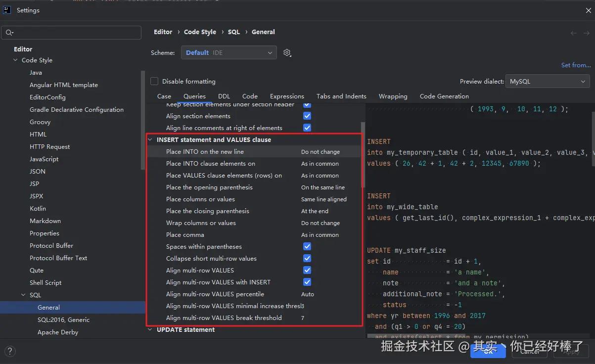This screenshot has width=595, height=364.
Task: Click the back navigation arrow
Action: pyautogui.click(x=574, y=33)
